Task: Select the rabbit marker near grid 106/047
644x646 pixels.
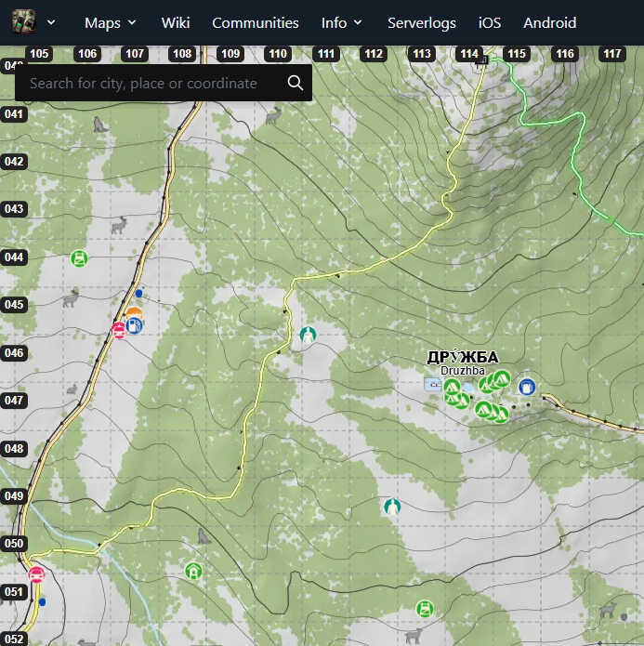Action: [72, 389]
